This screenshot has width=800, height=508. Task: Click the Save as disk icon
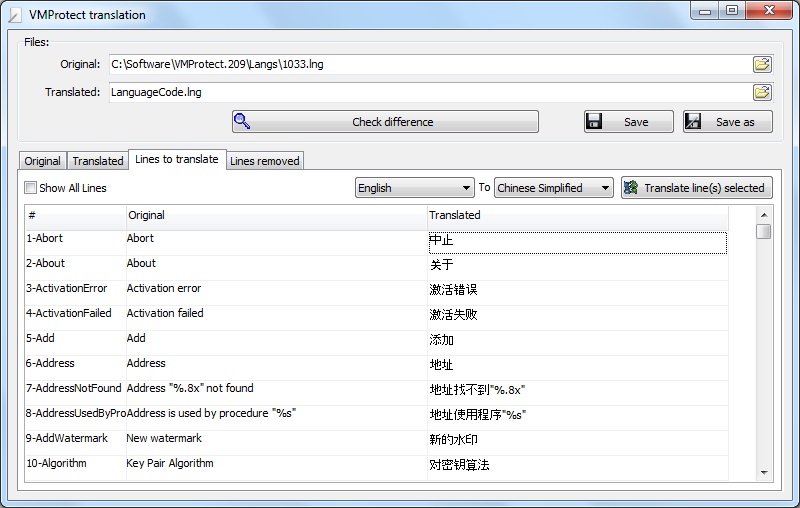692,121
